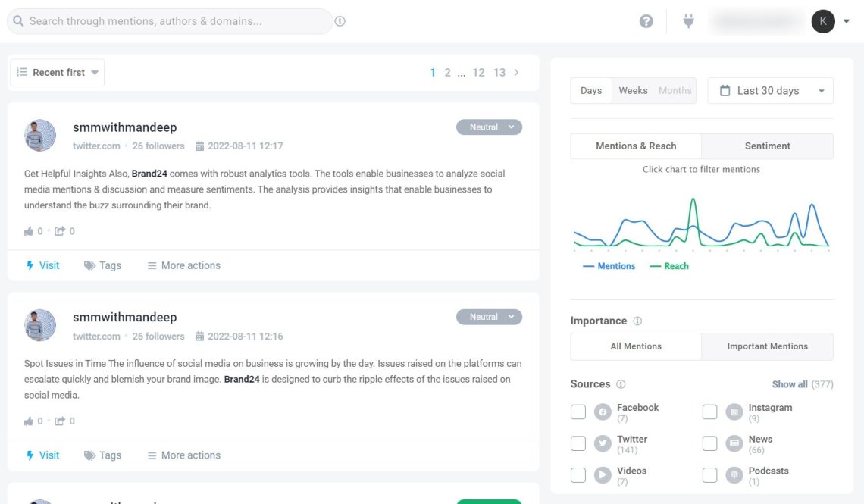Screen dimensions: 864x504
Task: Click thumbs-up icon on second mention
Action: click(x=29, y=421)
